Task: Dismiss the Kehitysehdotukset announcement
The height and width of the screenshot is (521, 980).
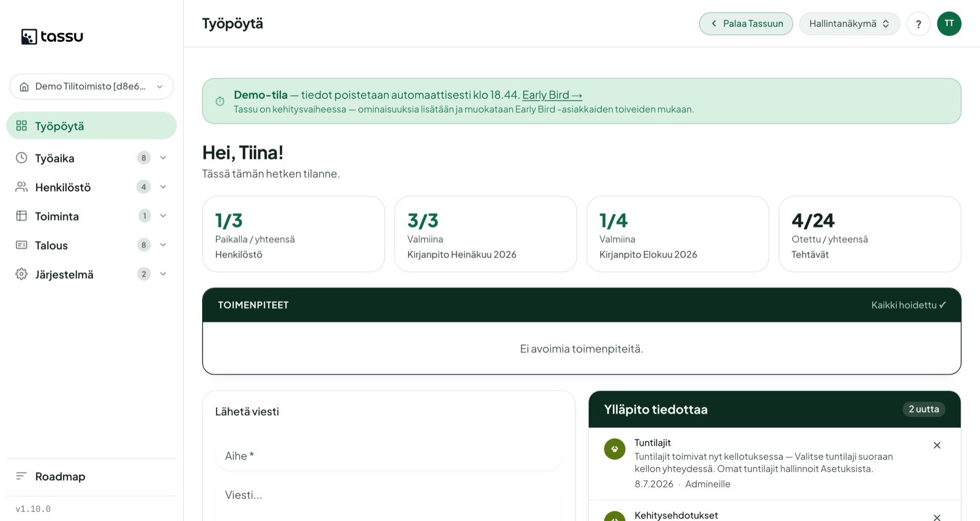Action: coord(937,516)
